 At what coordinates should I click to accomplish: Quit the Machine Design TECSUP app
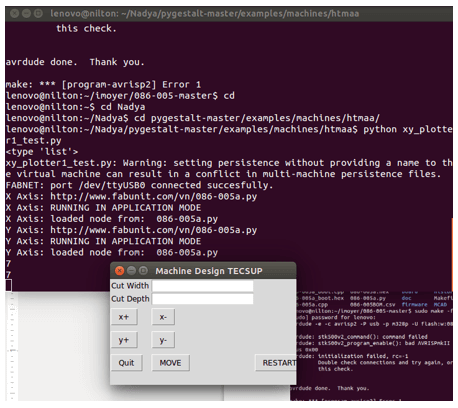coord(126,363)
